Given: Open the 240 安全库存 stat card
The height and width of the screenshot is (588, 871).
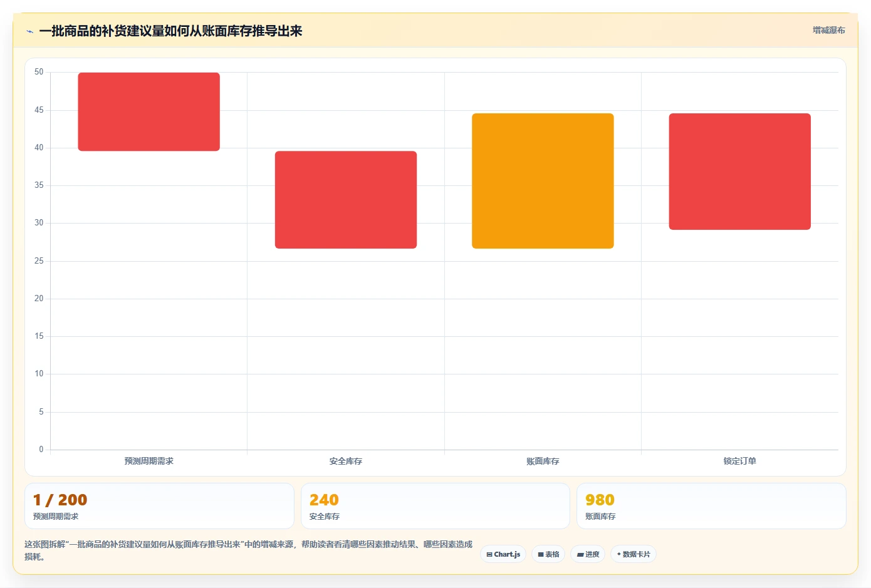Looking at the screenshot, I should pos(435,506).
